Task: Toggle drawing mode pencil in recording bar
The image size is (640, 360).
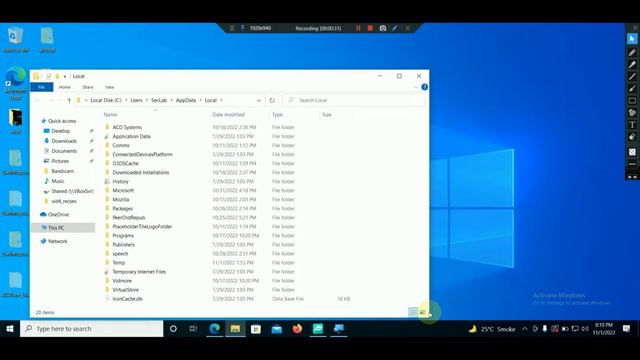Action: tap(395, 28)
